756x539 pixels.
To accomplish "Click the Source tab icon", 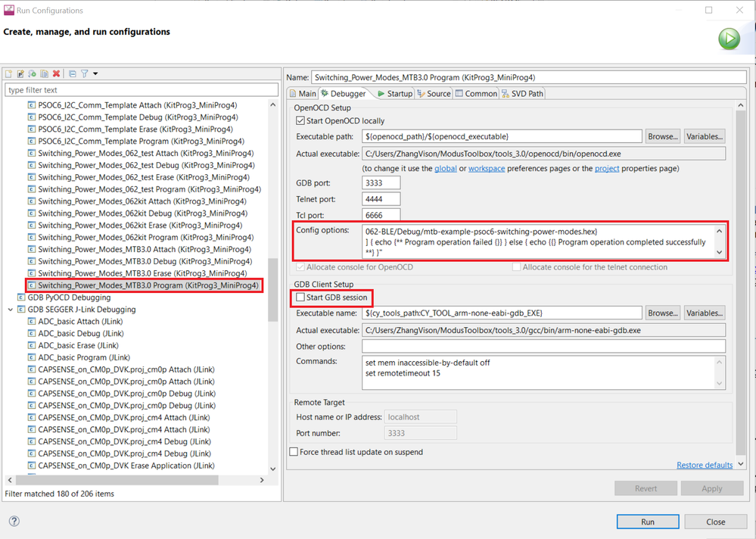I will (421, 94).
